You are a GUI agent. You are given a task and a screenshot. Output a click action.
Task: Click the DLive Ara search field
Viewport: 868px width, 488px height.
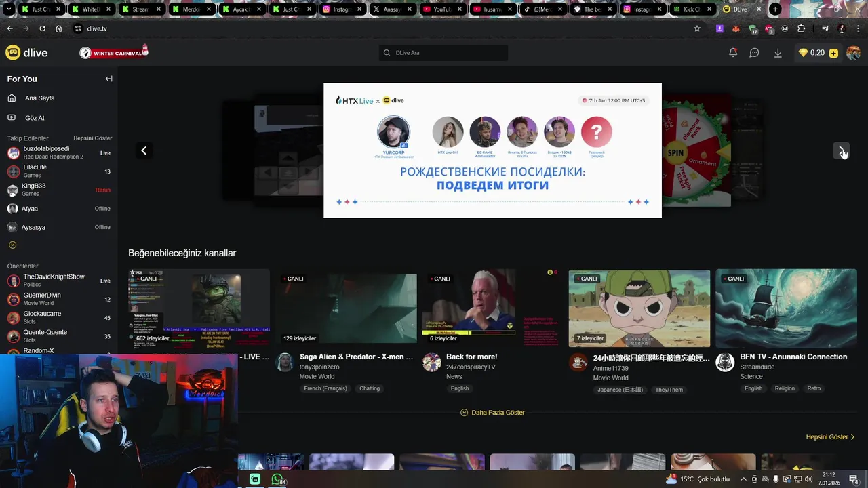443,53
